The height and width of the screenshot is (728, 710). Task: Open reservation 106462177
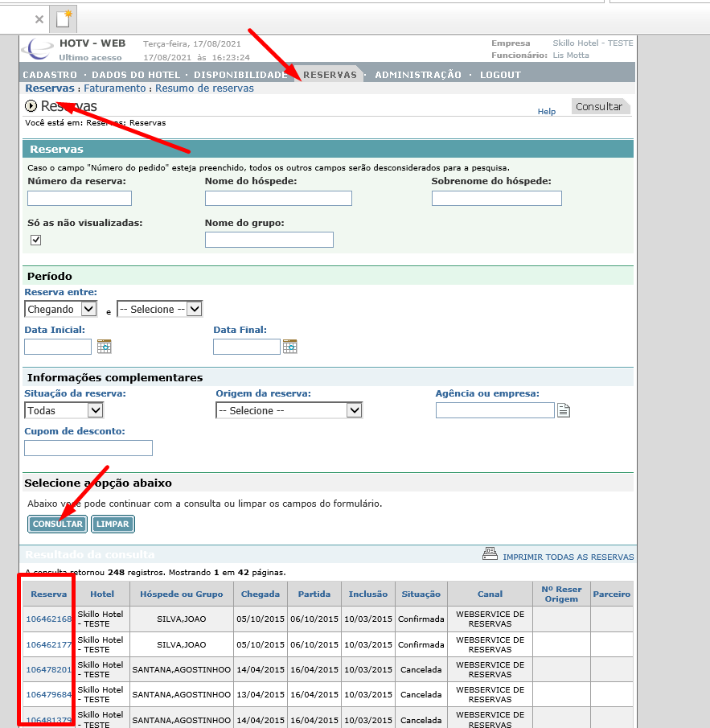pyautogui.click(x=49, y=644)
